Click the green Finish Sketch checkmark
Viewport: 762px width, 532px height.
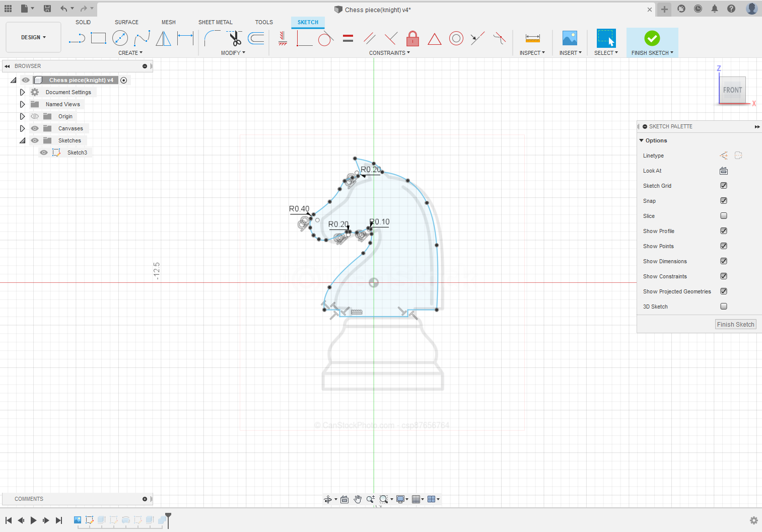click(652, 38)
